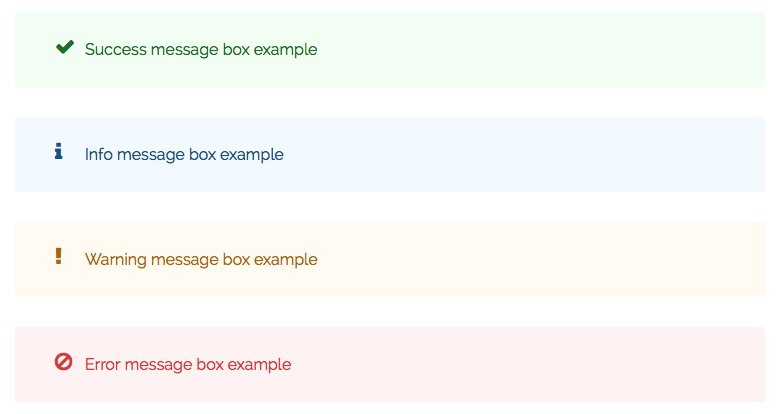
Task: Click the blue info 'i' icon
Action: coord(58,151)
